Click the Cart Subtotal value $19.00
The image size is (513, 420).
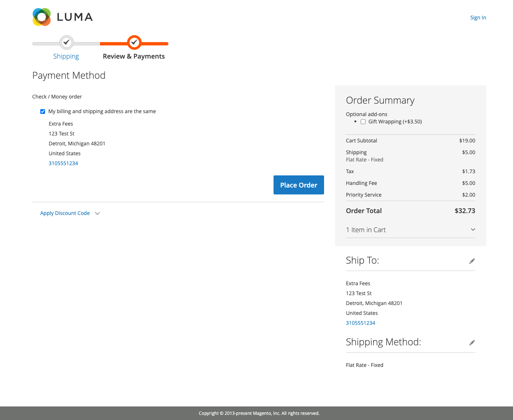(467, 141)
